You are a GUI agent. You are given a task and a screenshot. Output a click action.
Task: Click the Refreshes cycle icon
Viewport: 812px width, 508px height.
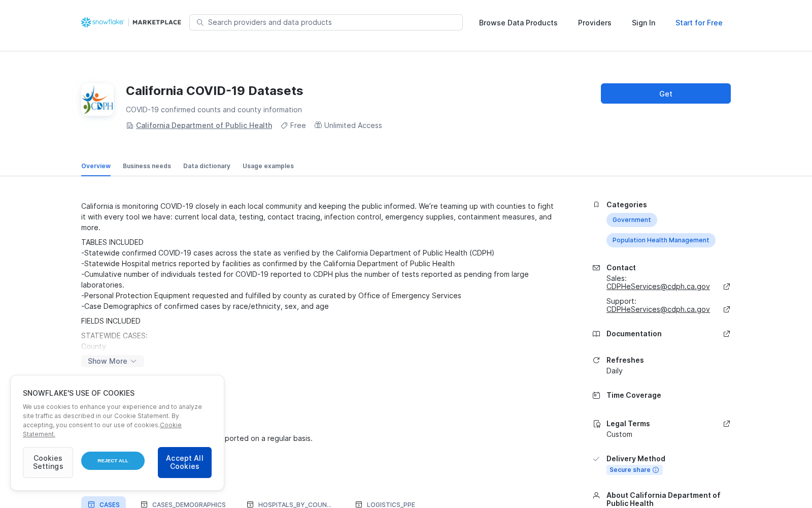(x=596, y=360)
